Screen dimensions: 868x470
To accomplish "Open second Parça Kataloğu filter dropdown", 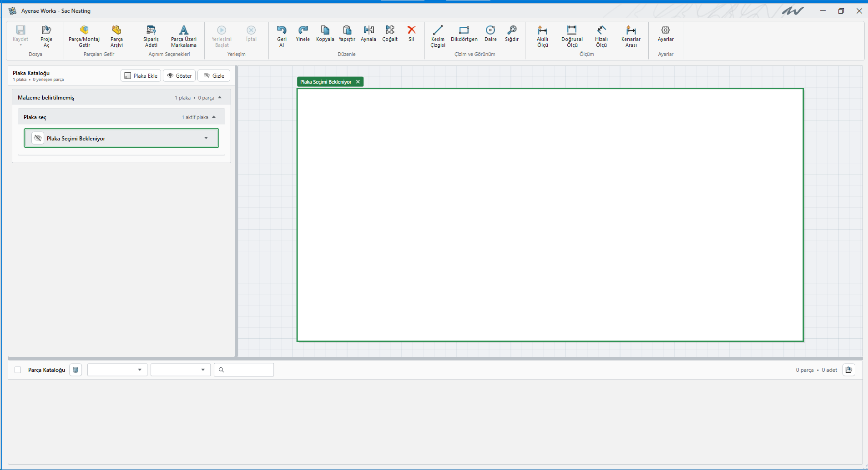I will [x=181, y=370].
